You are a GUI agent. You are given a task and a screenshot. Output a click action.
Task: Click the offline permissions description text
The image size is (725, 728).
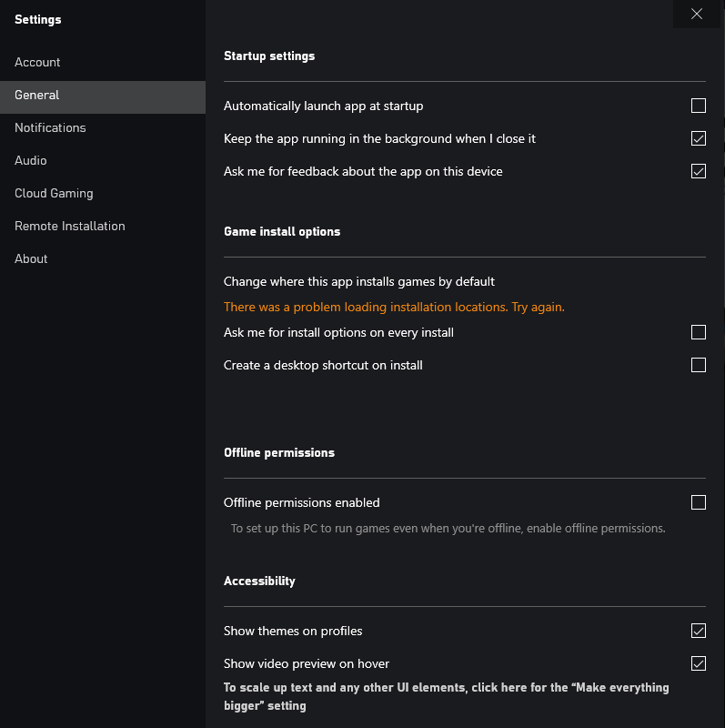[448, 528]
